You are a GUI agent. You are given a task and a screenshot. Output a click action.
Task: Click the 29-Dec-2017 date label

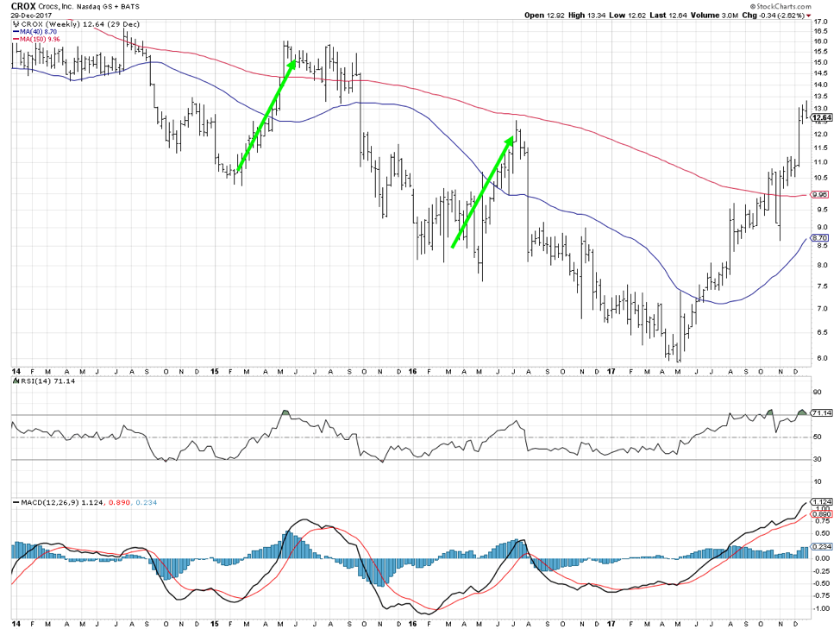[31, 16]
